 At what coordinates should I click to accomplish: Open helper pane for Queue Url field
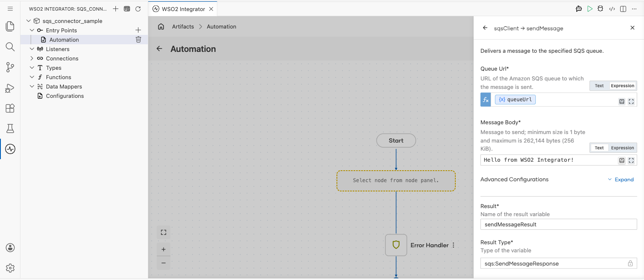pos(622,101)
